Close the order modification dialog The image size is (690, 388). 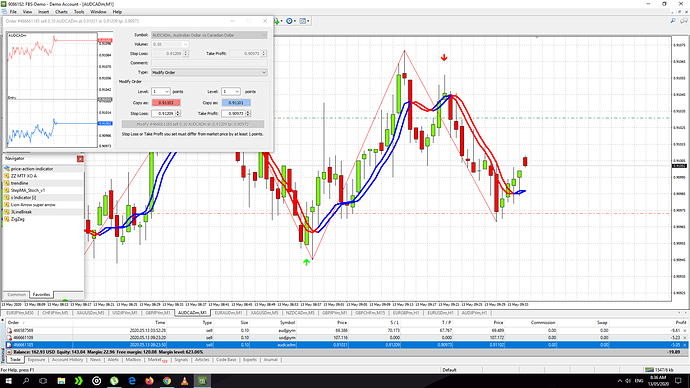265,21
